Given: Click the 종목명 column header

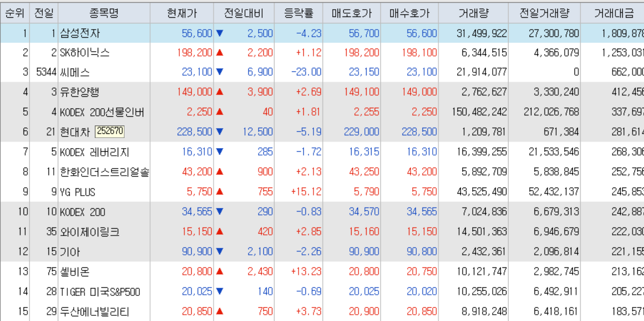Looking at the screenshot, I should [x=104, y=13].
